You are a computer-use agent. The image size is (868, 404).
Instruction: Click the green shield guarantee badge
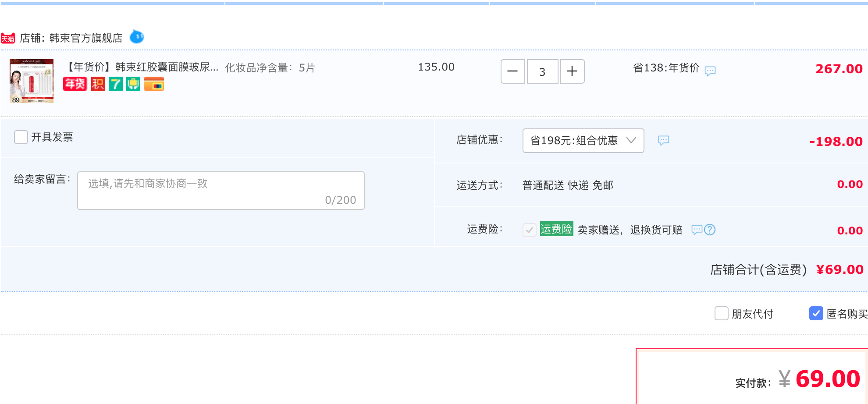click(x=133, y=84)
